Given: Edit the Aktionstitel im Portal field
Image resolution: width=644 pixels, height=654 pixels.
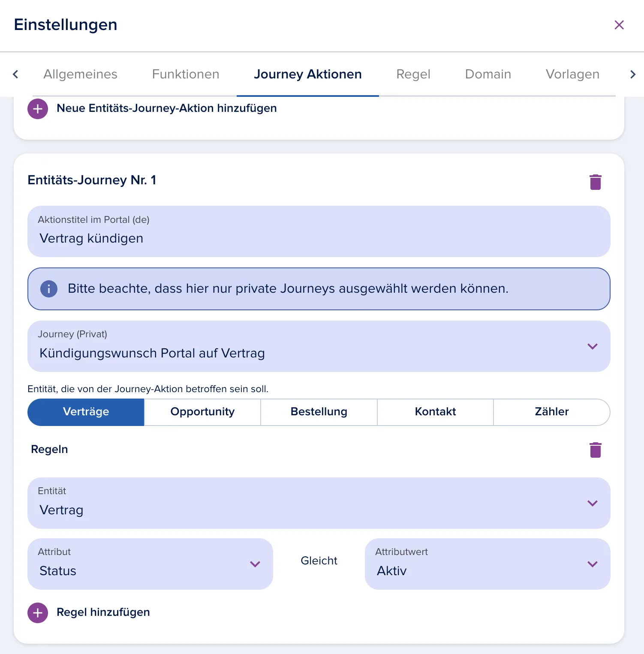Looking at the screenshot, I should [x=319, y=231].
